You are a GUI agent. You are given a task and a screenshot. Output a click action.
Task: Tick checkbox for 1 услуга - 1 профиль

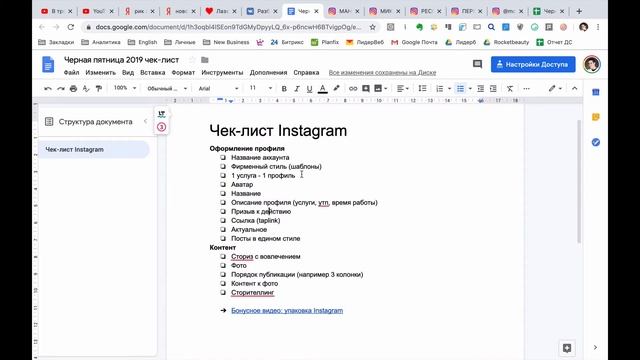[x=223, y=175]
